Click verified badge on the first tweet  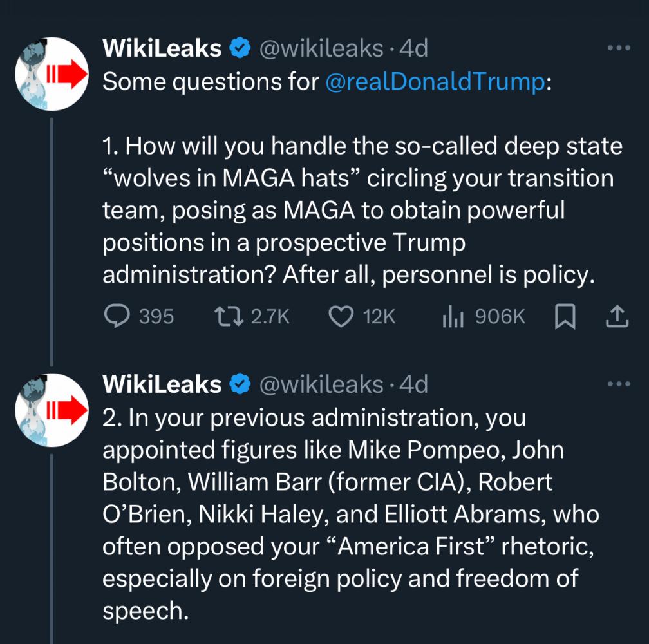coord(241,48)
